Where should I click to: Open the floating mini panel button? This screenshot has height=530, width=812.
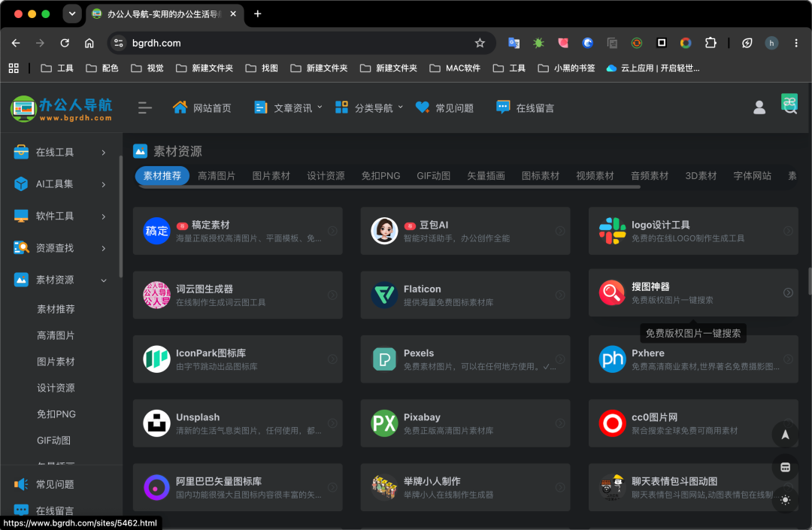(785, 468)
